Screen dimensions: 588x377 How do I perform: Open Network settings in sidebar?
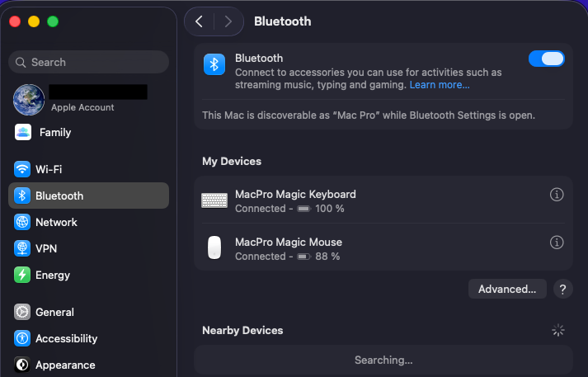pyautogui.click(x=88, y=222)
